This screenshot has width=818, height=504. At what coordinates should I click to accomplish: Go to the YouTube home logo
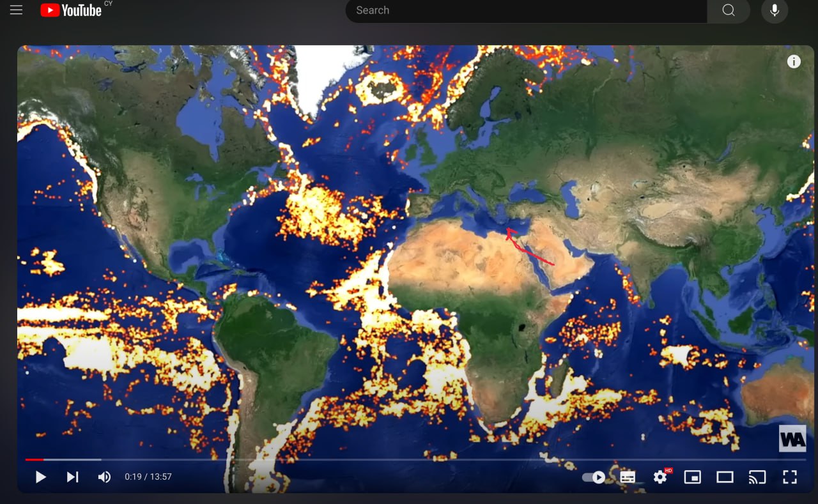click(x=70, y=10)
